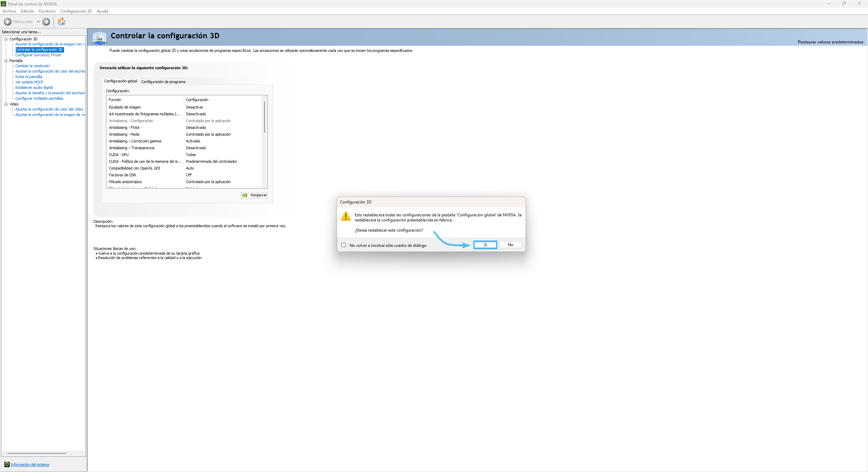Open Cambiar la resolución task

point(33,66)
